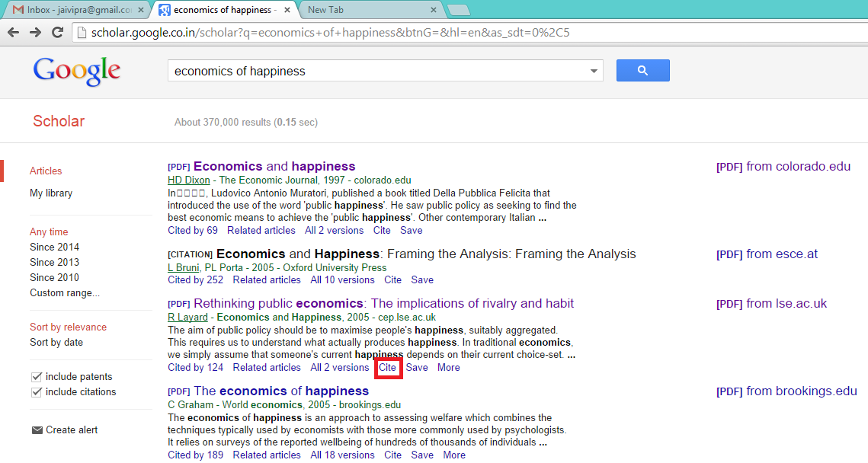Open PDF from colorado.edu
This screenshot has height=463, width=868.
coord(783,167)
